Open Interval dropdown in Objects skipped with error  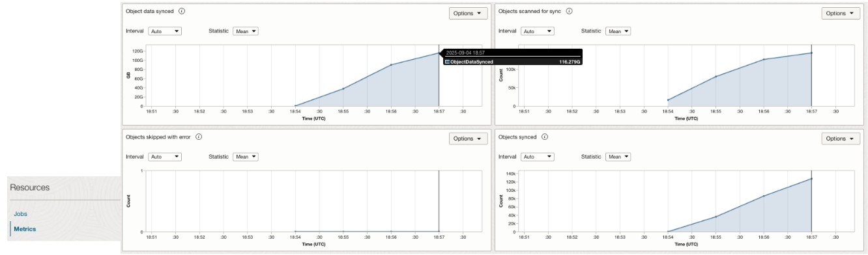[165, 156]
